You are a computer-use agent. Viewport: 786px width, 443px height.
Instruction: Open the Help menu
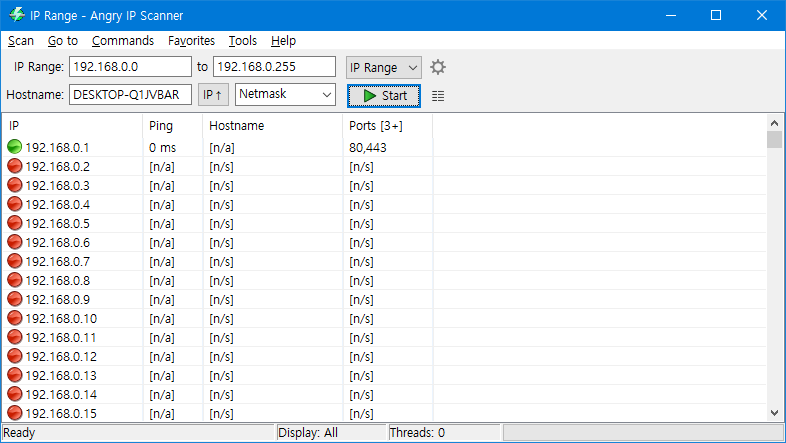[283, 41]
